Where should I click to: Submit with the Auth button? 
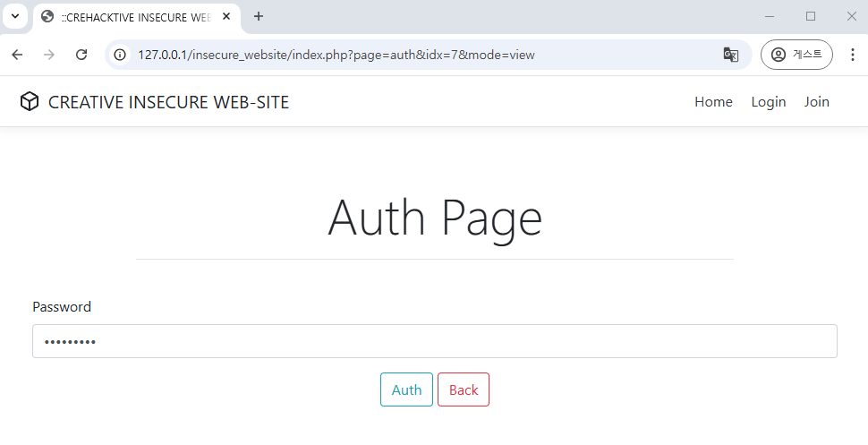406,389
